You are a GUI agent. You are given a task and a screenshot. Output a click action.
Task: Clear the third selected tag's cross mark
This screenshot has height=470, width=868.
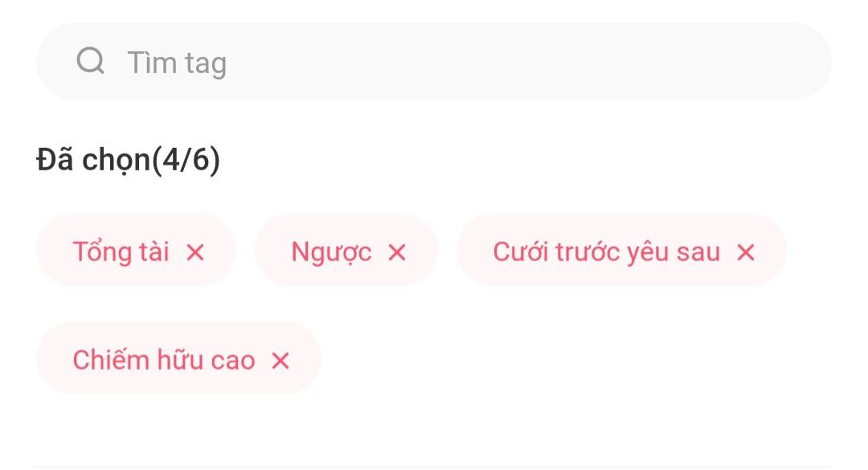tap(746, 252)
